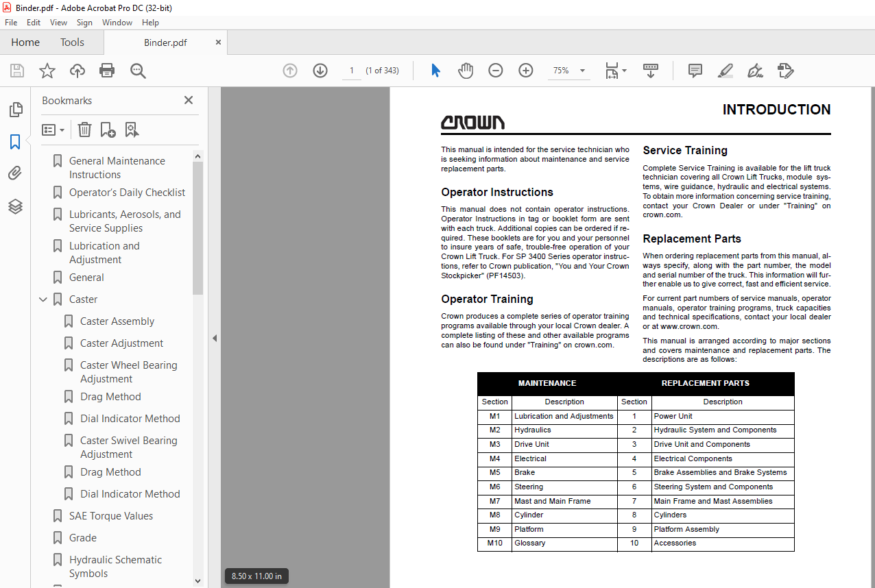Collapse the navigation pane arrow
The width and height of the screenshot is (875, 588).
[214, 338]
